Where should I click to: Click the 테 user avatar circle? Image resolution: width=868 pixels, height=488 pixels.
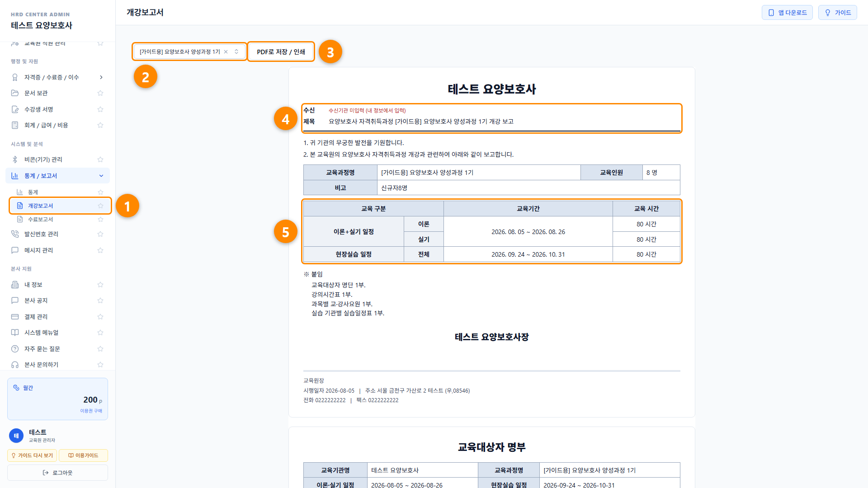[x=16, y=436]
